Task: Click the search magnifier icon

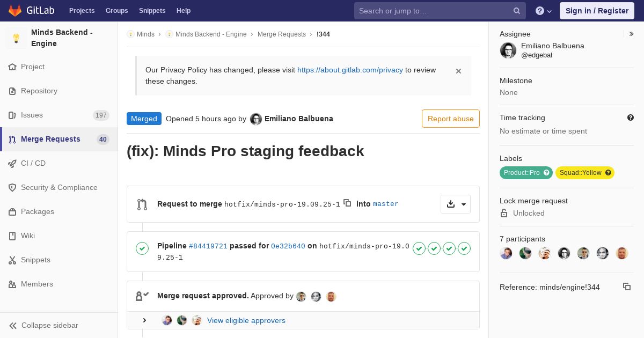Action: tap(516, 11)
